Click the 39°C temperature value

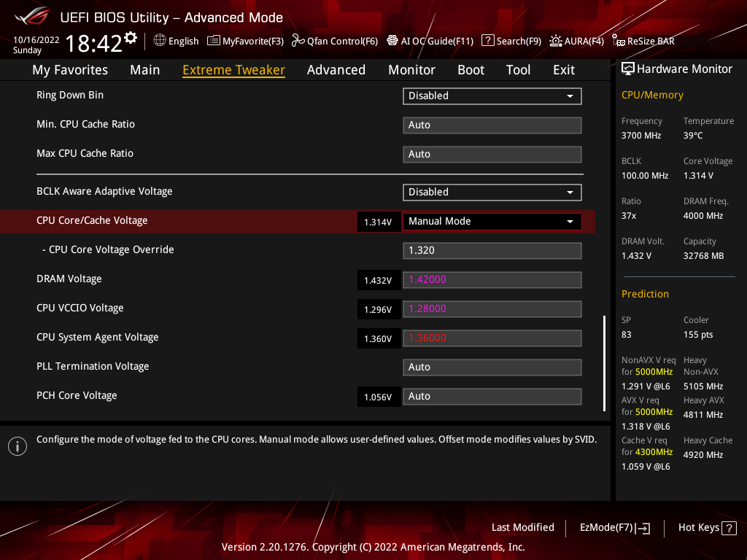coord(693,136)
